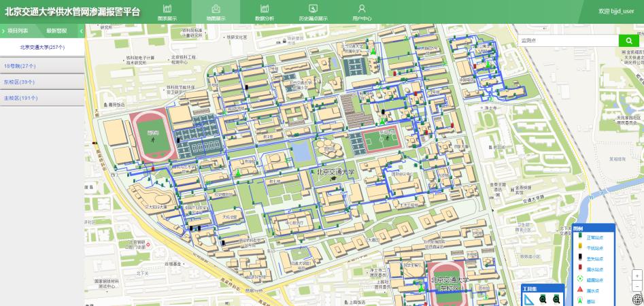This screenshot has width=644, height=306.
Task: Collapse the sidebar with the right chevron arrow
Action: (x=81, y=31)
